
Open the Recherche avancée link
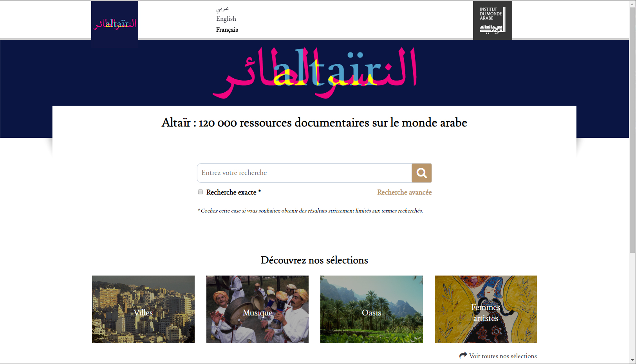(x=405, y=192)
